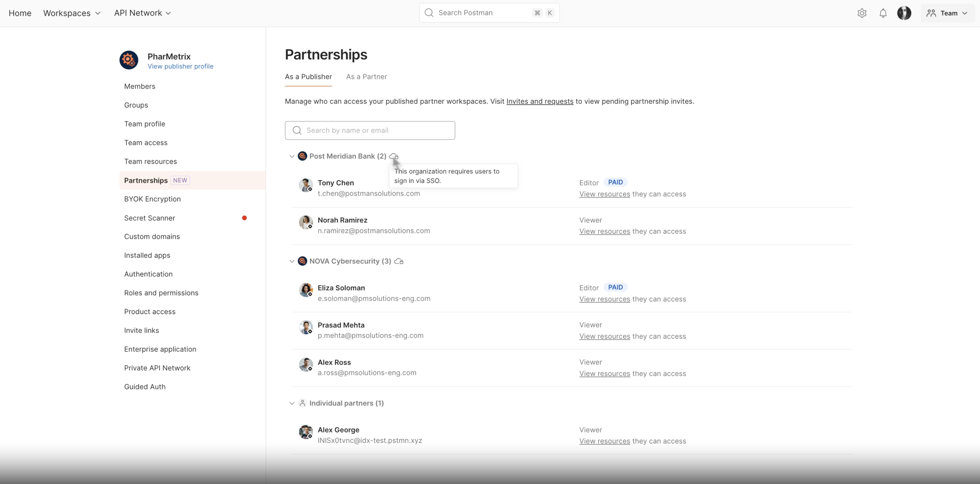Open Postman settings gear
This screenshot has width=980, height=484.
[862, 12]
